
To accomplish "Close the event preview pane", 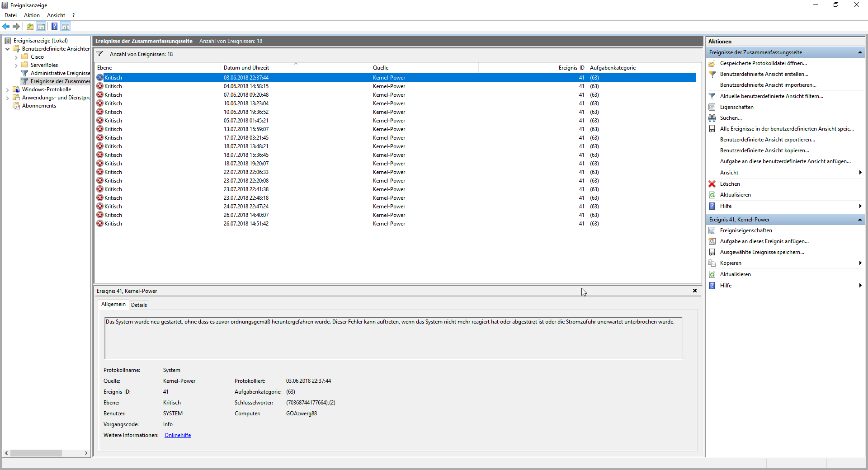I will tap(695, 291).
